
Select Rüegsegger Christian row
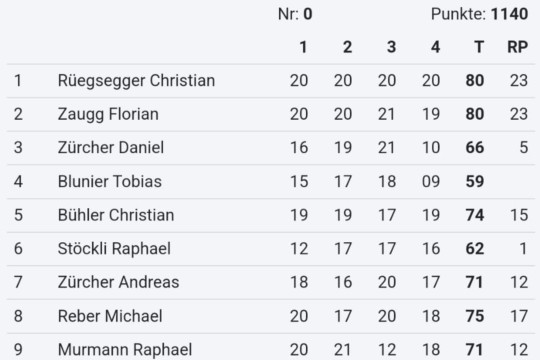pyautogui.click(x=271, y=81)
